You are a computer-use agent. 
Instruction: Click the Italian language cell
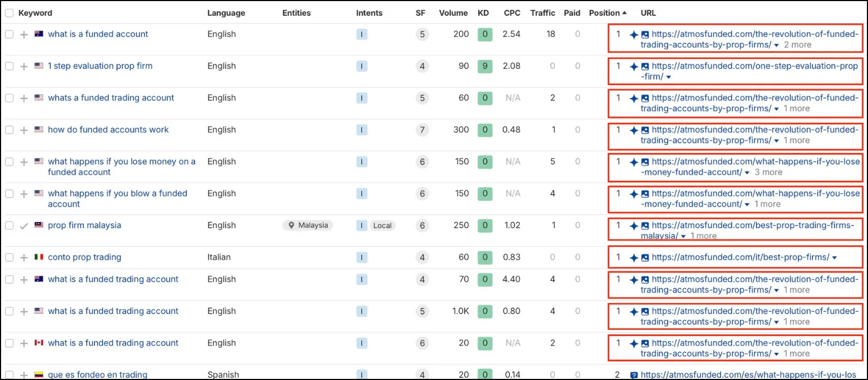click(219, 257)
